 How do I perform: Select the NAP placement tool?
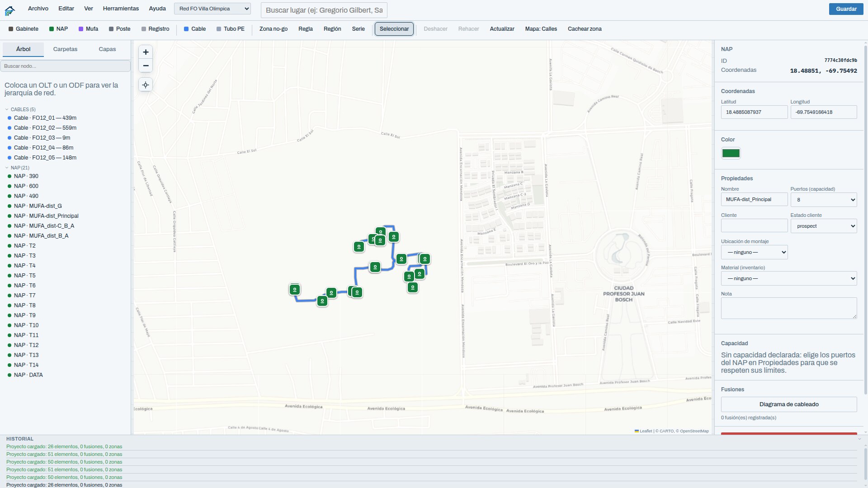point(58,29)
